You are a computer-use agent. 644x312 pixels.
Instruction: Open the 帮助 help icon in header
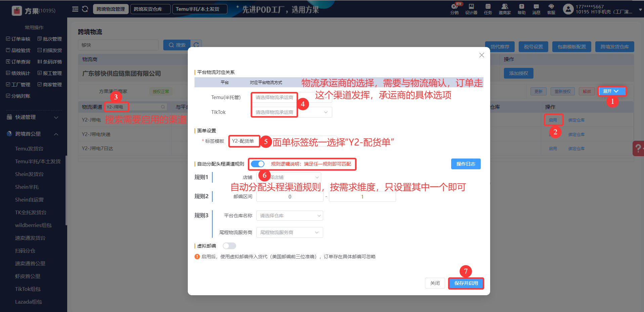pos(521,9)
